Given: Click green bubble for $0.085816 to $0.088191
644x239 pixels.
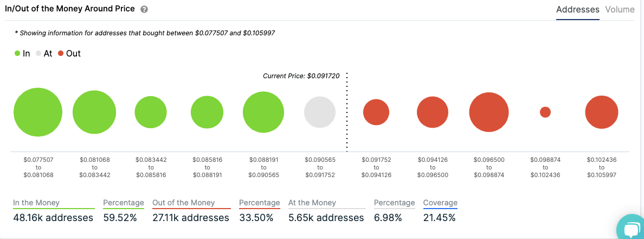Looking at the screenshot, I should pyautogui.click(x=207, y=112).
